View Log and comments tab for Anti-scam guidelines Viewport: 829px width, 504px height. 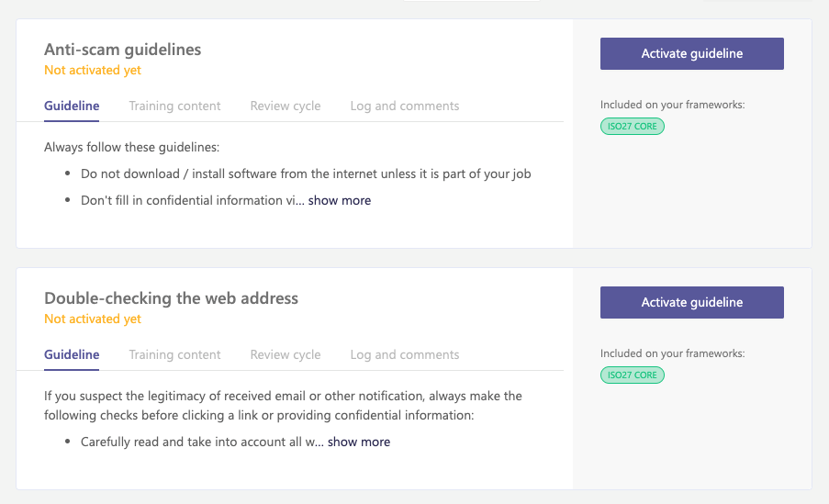[x=405, y=106]
